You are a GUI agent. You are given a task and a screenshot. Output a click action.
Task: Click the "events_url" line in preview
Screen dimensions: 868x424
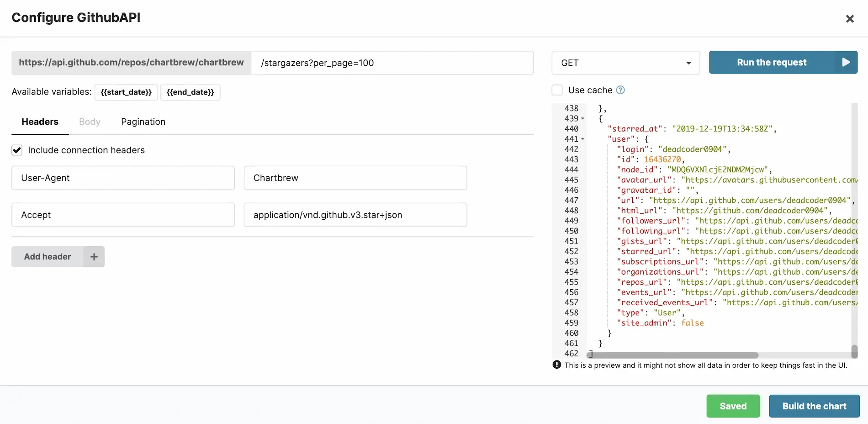point(737,292)
